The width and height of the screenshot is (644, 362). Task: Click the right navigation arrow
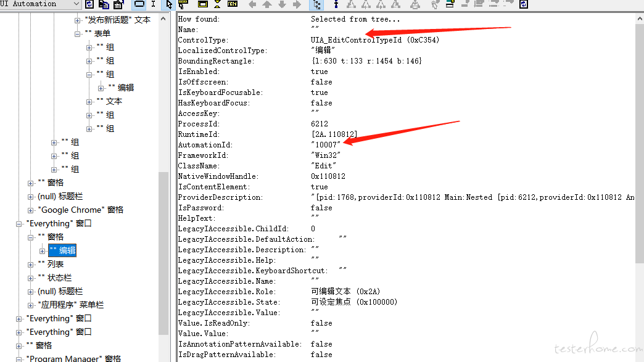(x=297, y=4)
